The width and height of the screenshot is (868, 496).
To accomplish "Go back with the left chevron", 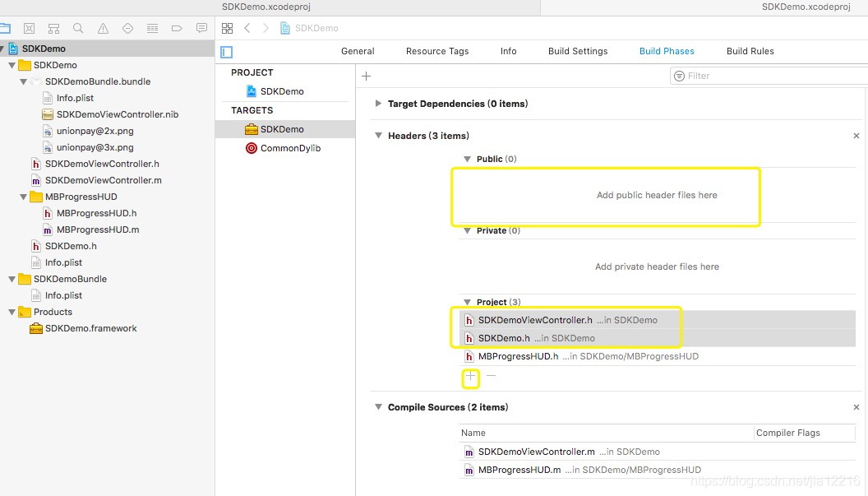I will [x=247, y=28].
